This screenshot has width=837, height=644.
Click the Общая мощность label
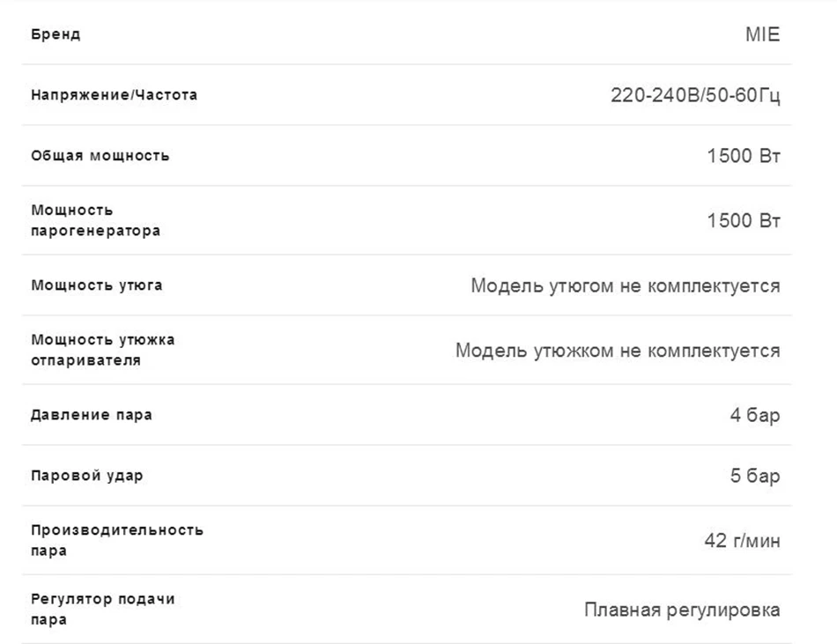[x=100, y=156]
